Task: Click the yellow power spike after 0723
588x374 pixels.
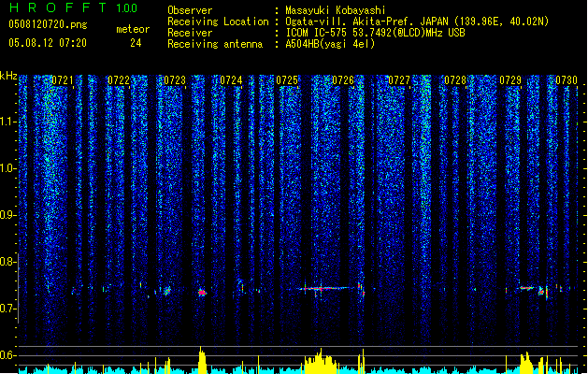Action: [202, 360]
